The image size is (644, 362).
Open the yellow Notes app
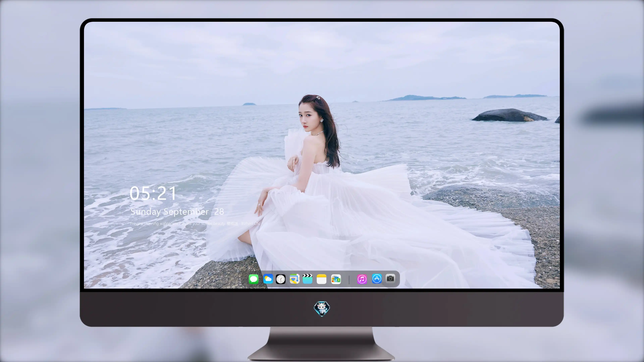[321, 279]
